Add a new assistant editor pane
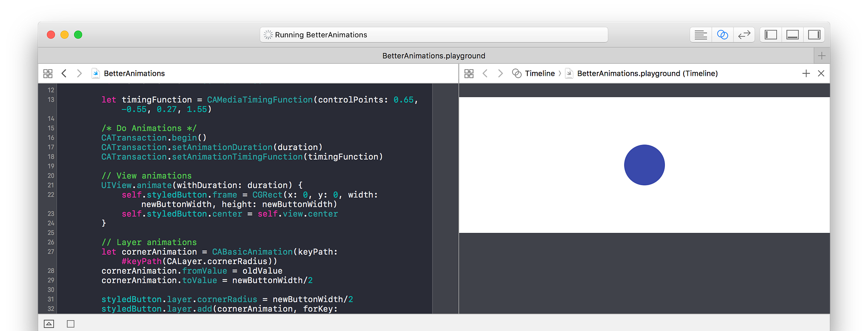868x331 pixels. [806, 73]
